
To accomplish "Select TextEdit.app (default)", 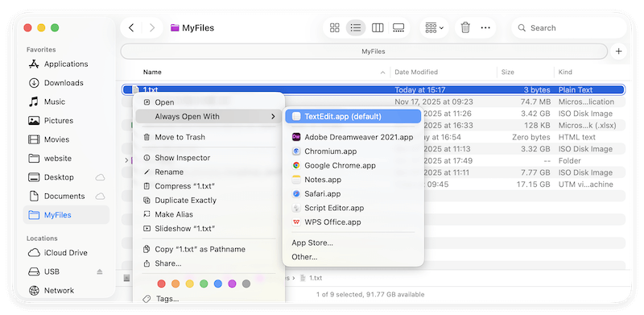I will 353,117.
